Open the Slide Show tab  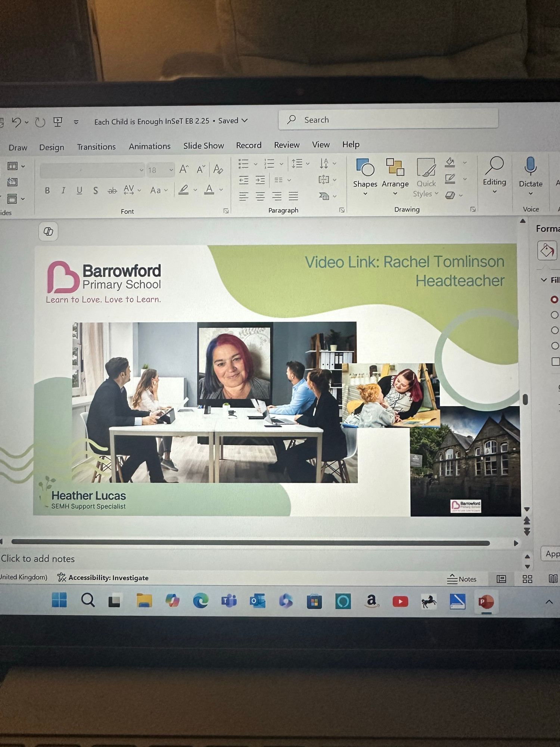point(203,146)
